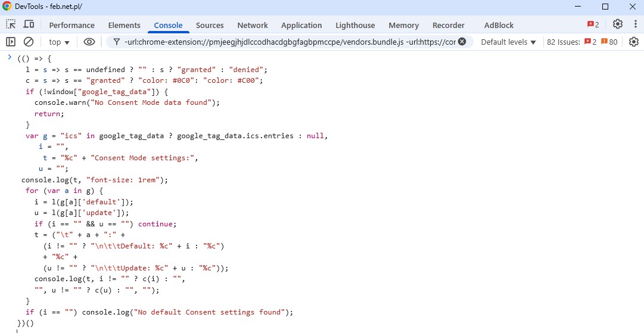Screen dimensions: 644x333
Task: Click the 82 Issues link
Action: tap(563, 42)
